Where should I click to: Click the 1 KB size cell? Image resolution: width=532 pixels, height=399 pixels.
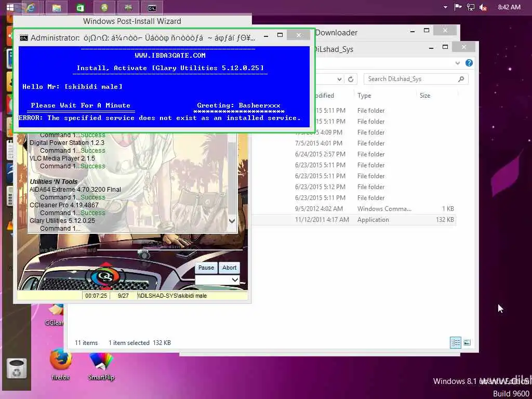point(448,209)
